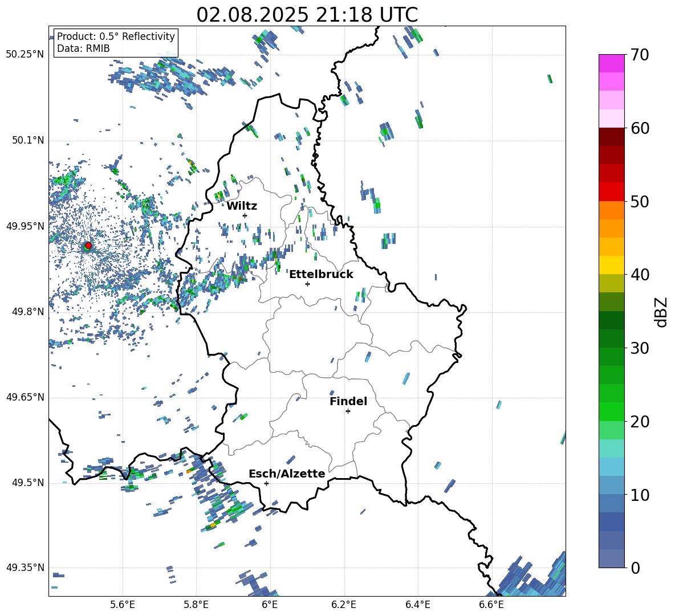Click the 49.95°N latitude label
The image size is (675, 616).
click(25, 226)
